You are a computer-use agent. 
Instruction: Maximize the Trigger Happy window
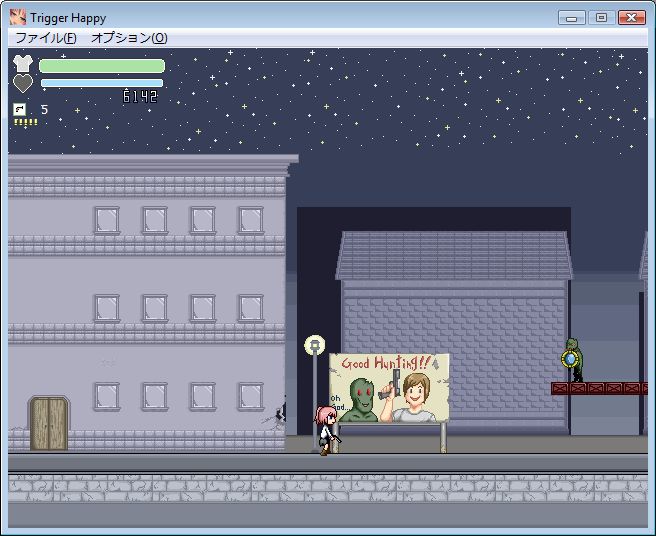tap(600, 17)
